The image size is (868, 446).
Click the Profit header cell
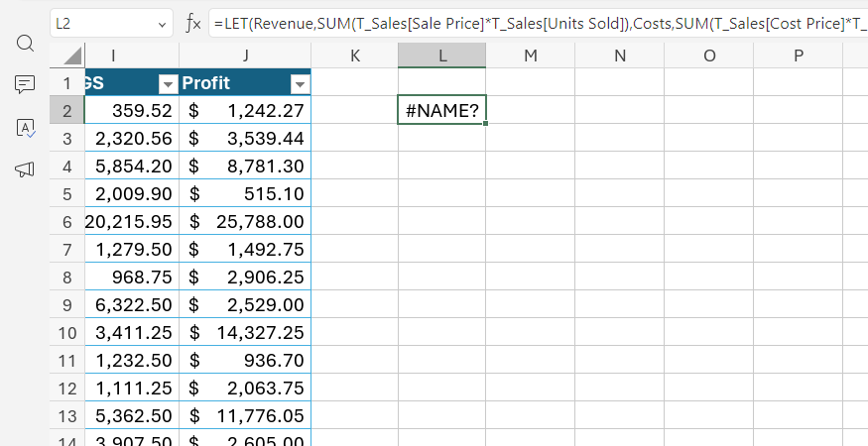[245, 83]
